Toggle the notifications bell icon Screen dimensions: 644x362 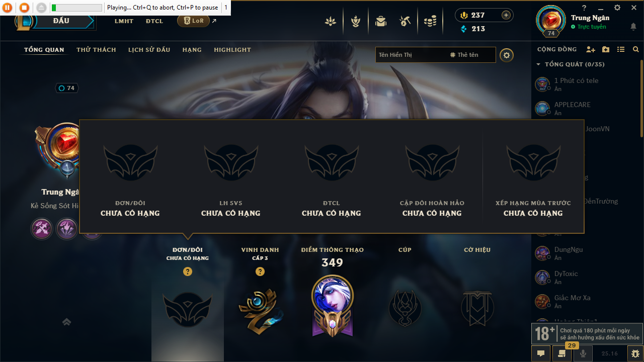coord(633,26)
